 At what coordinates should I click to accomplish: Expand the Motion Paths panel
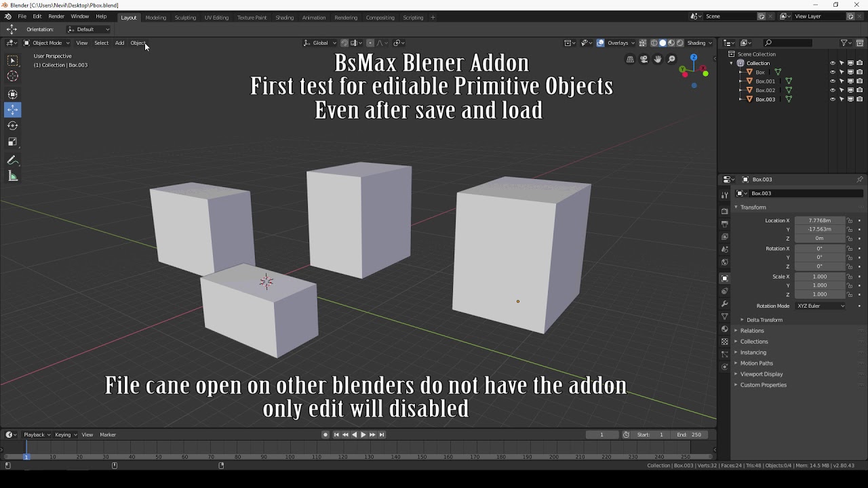pos(757,363)
